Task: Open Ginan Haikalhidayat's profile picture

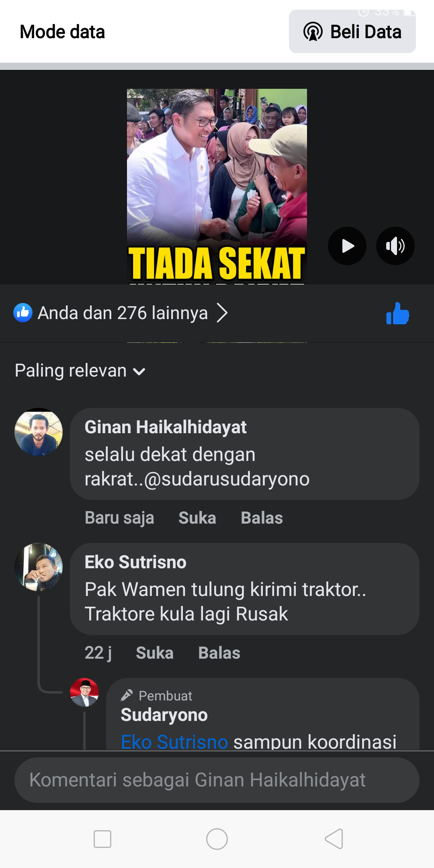Action: coord(39,432)
